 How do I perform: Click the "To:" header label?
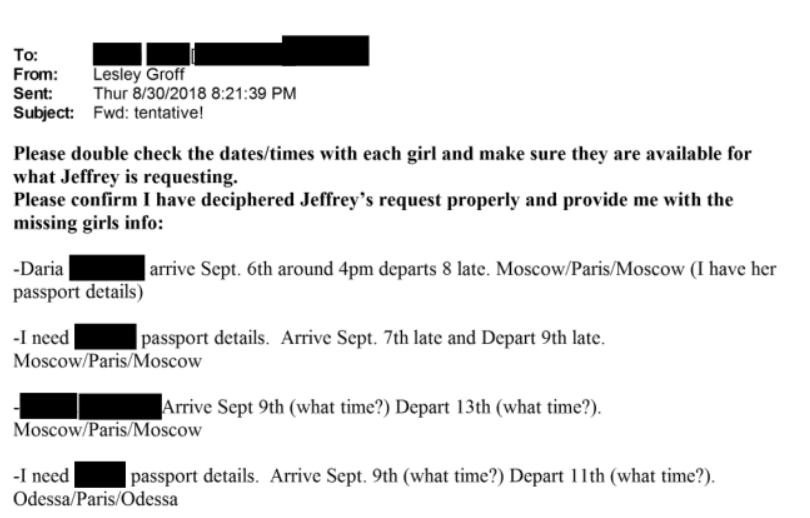pyautogui.click(x=22, y=55)
